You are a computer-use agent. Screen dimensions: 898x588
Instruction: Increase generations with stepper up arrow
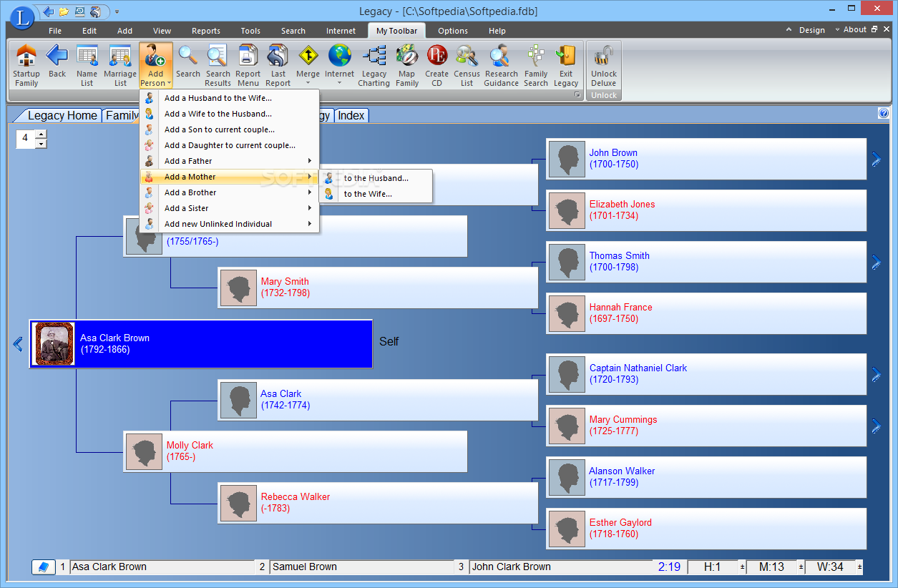[41, 134]
